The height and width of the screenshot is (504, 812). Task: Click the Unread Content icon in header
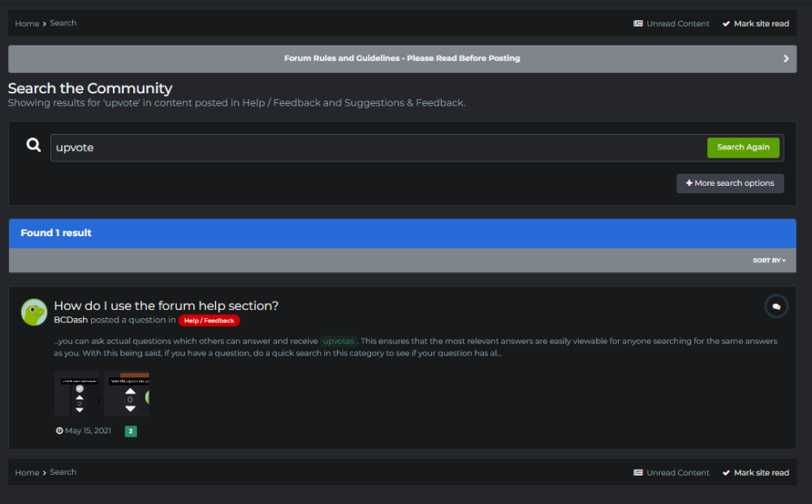[x=638, y=24]
